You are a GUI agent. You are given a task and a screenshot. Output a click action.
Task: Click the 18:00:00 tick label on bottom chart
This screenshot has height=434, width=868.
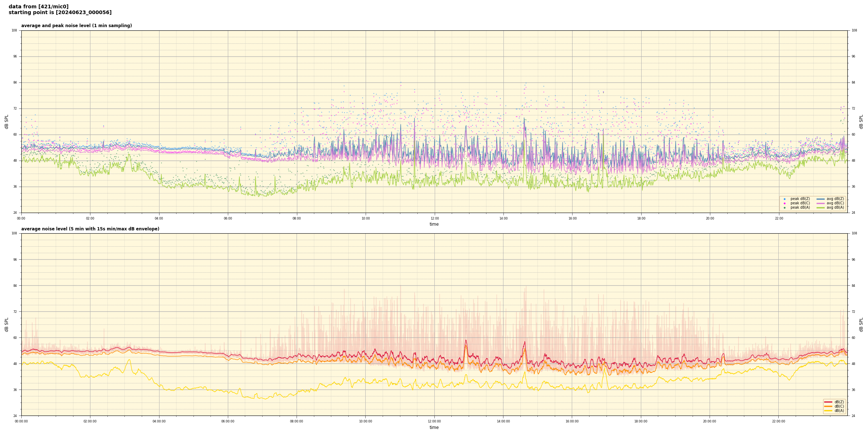[641, 421]
